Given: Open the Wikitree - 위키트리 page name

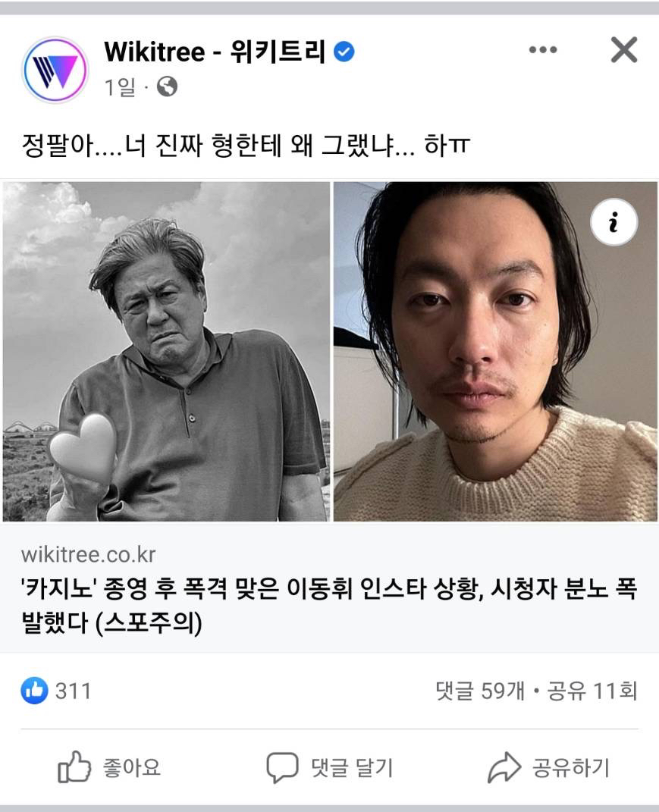Looking at the screenshot, I should 215,52.
